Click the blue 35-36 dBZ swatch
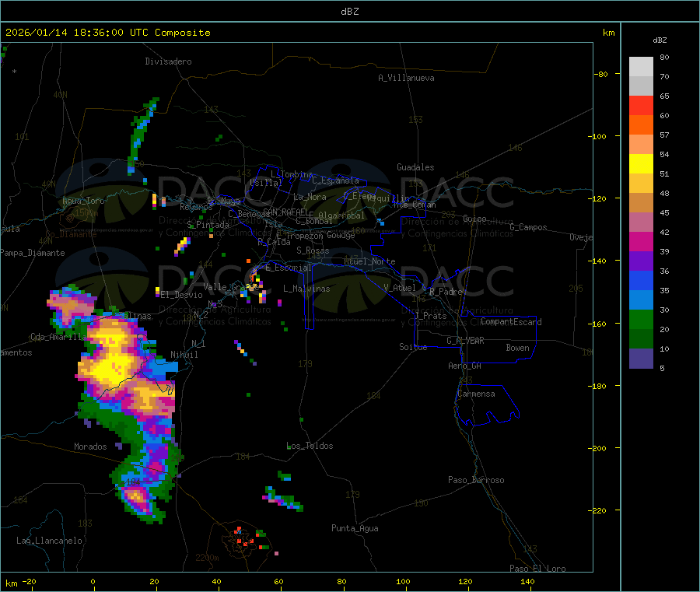 click(x=641, y=280)
